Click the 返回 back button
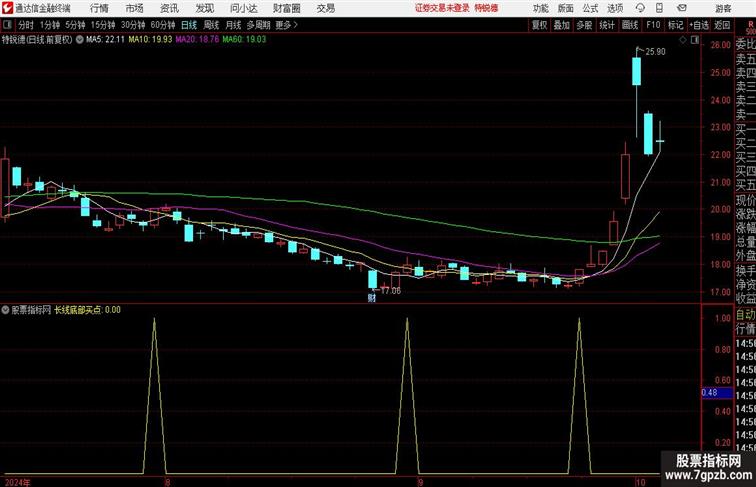The width and height of the screenshot is (756, 487). click(x=722, y=25)
